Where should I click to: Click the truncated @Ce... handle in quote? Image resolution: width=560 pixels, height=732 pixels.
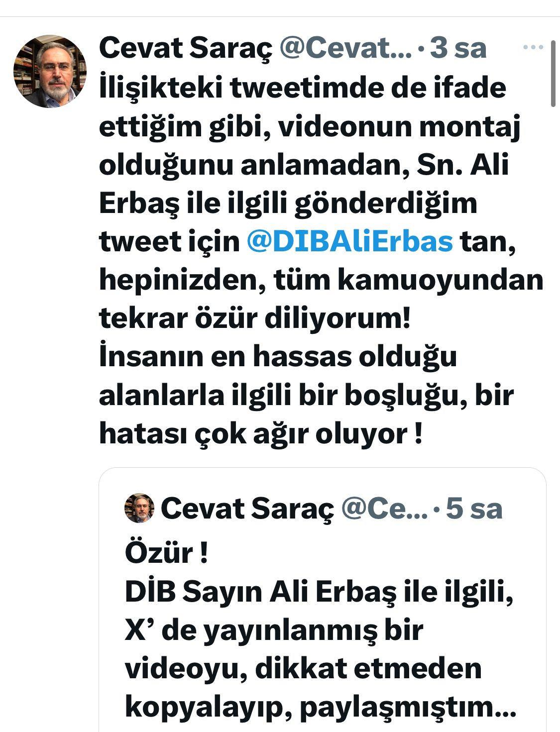[x=384, y=508]
